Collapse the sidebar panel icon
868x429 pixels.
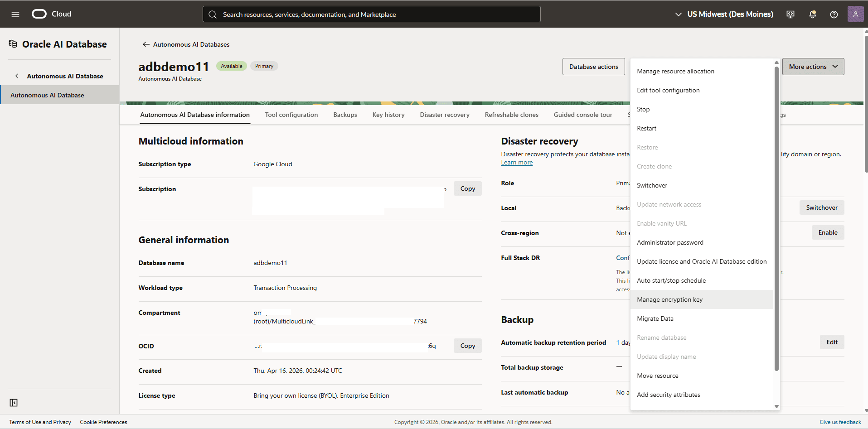coord(14,403)
